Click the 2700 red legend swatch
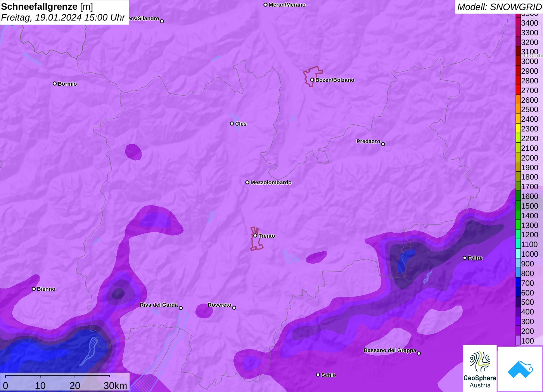The image size is (543, 392). pyautogui.click(x=518, y=90)
